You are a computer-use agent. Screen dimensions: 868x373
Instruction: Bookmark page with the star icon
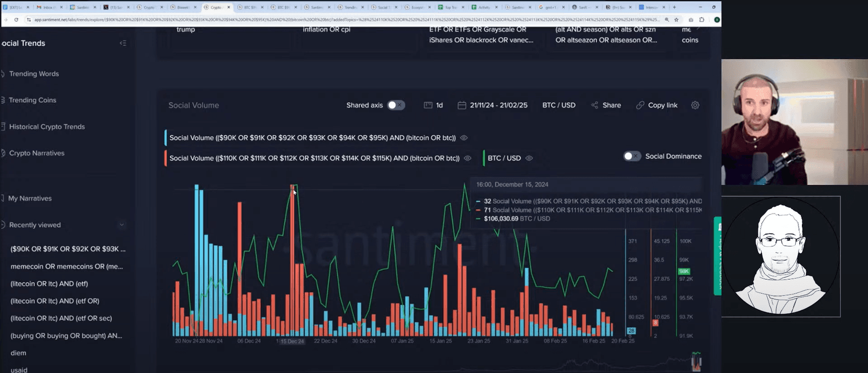tap(676, 19)
